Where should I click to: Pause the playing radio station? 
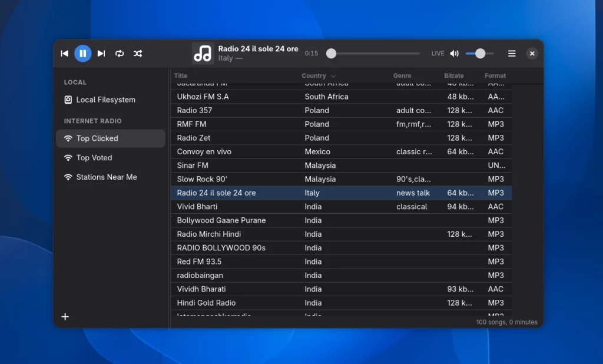tap(83, 54)
